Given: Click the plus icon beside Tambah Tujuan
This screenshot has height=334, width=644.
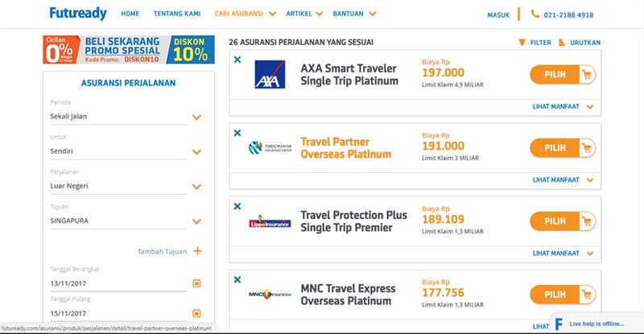Looking at the screenshot, I should coord(197,251).
